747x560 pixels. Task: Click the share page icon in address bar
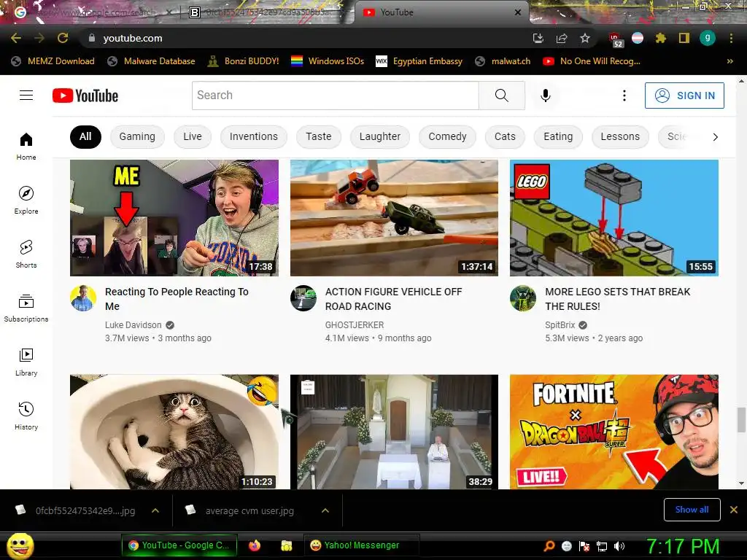coord(562,38)
